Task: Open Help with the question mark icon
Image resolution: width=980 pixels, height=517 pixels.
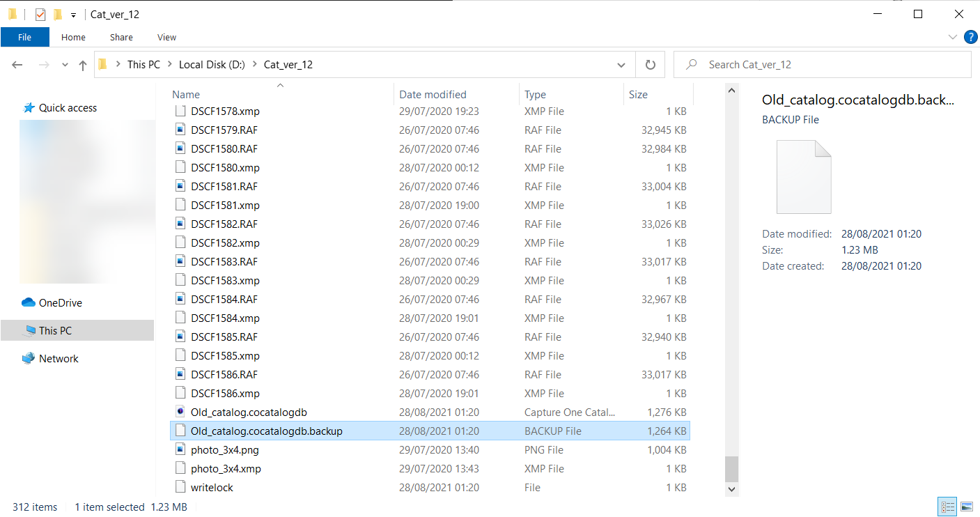Action: tap(970, 37)
